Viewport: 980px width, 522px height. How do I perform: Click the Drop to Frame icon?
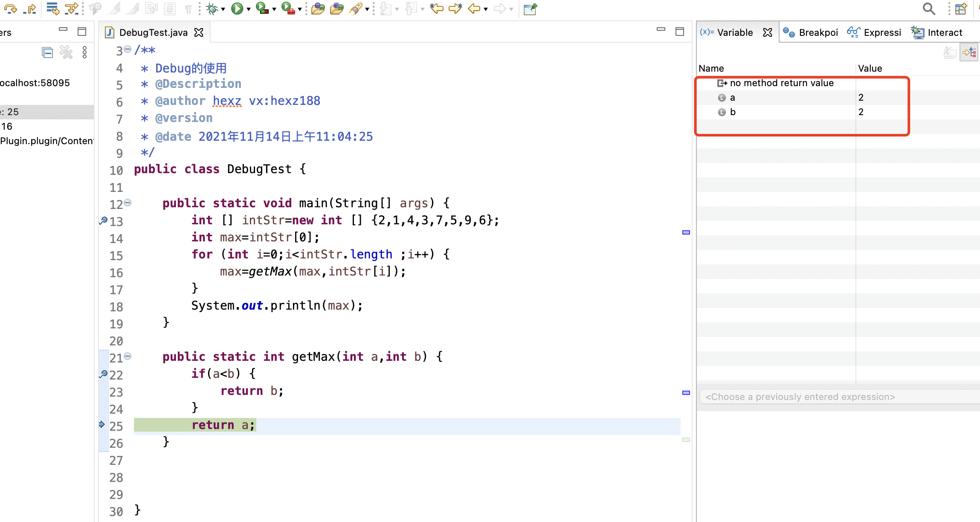[52, 9]
